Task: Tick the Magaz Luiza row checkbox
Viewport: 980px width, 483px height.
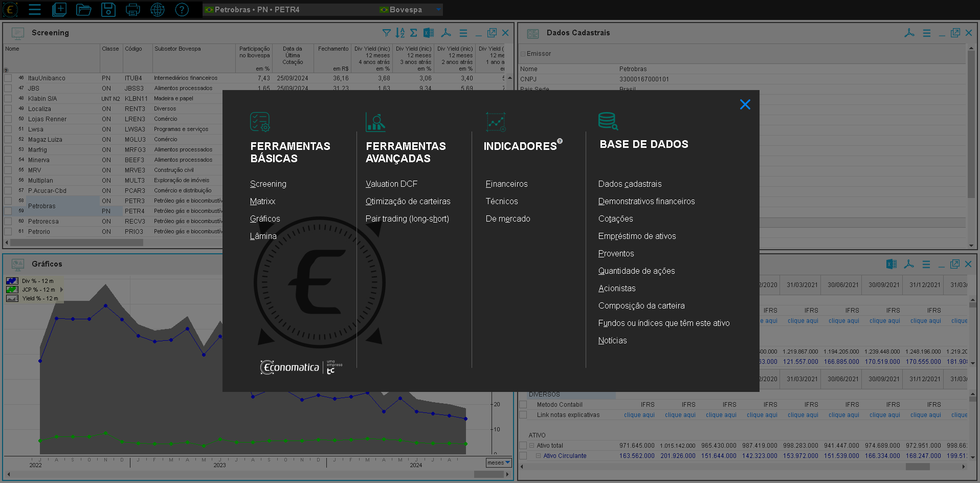Action: click(8, 140)
